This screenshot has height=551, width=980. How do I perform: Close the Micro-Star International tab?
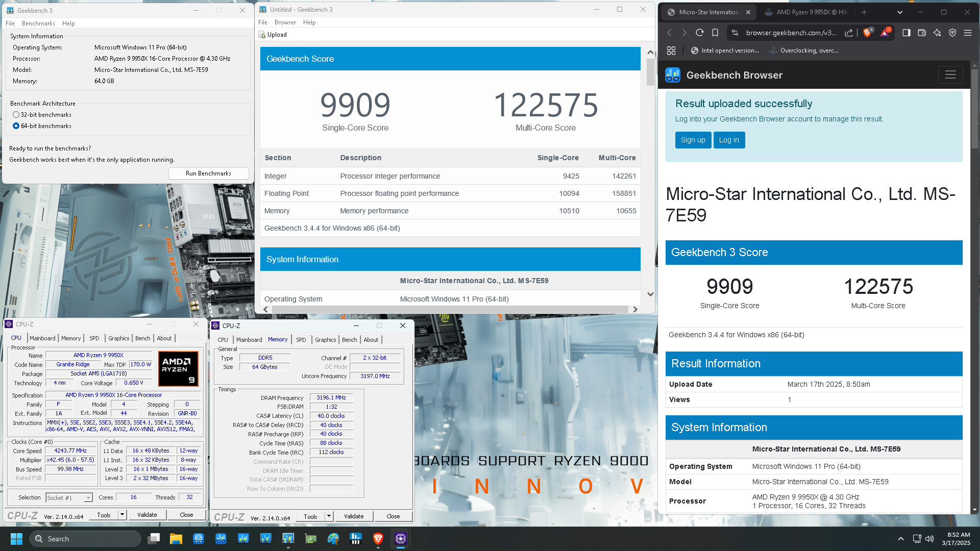[748, 12]
